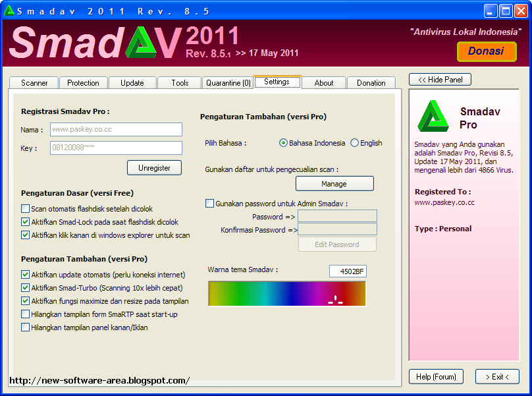Viewport: 532px width, 396px height.
Task: Click the Password input field
Action: pos(337,216)
